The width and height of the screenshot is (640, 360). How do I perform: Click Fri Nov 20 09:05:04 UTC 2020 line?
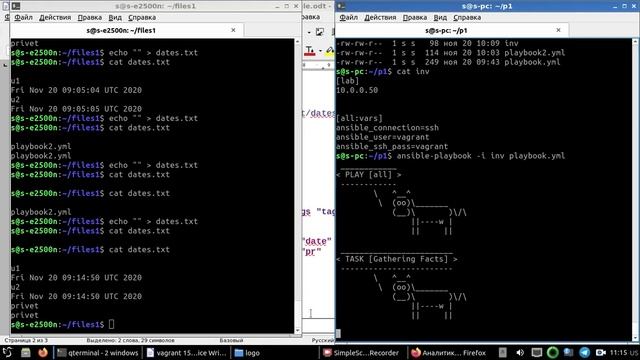[x=76, y=90]
